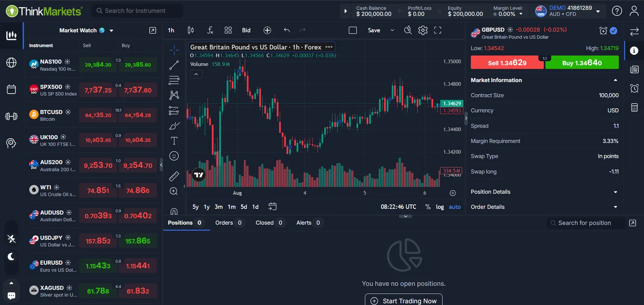Select the zoom in tool
The image size is (644, 305).
(174, 191)
